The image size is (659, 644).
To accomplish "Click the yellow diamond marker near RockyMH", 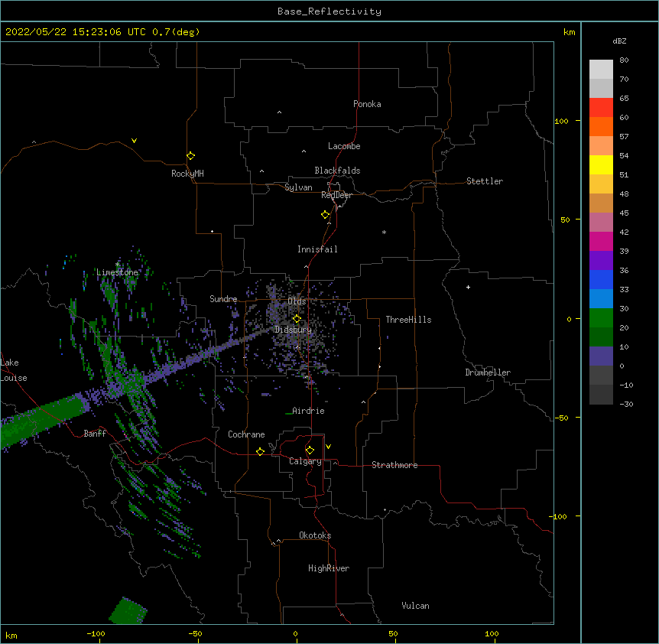I will [190, 156].
